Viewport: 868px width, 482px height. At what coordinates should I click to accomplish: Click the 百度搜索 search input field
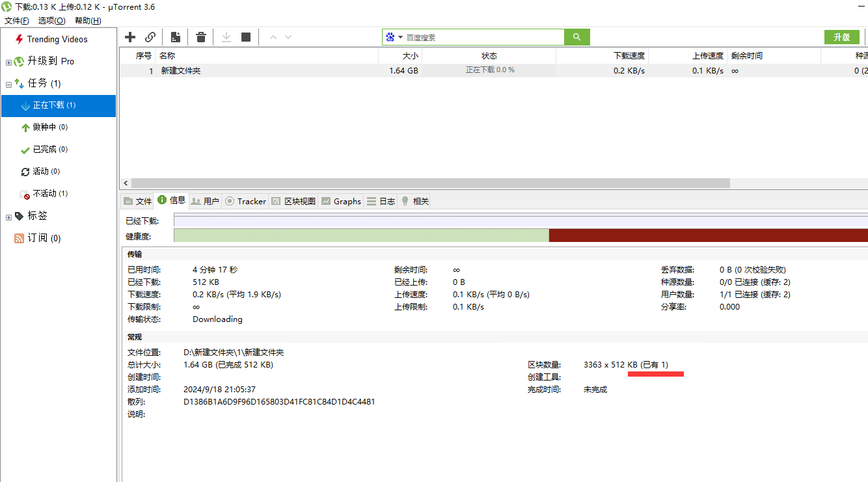coord(483,37)
